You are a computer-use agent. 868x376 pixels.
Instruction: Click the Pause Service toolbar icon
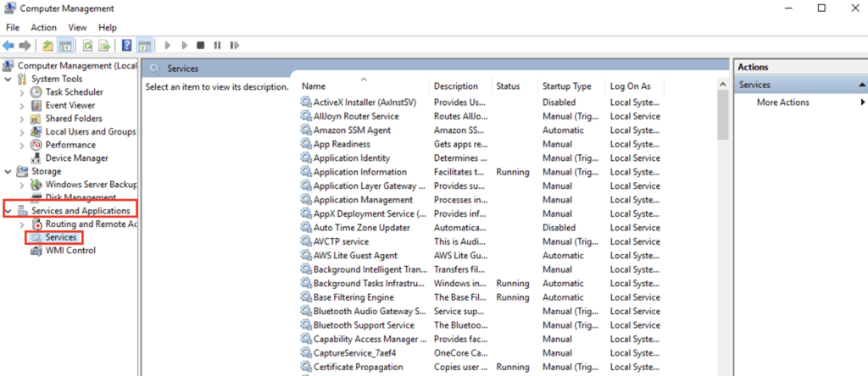[217, 46]
